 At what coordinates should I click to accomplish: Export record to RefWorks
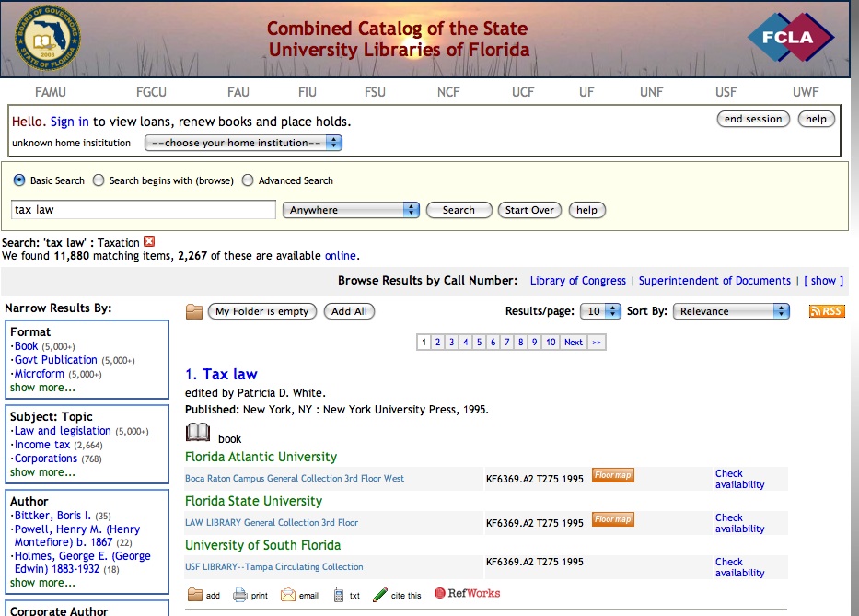[468, 593]
